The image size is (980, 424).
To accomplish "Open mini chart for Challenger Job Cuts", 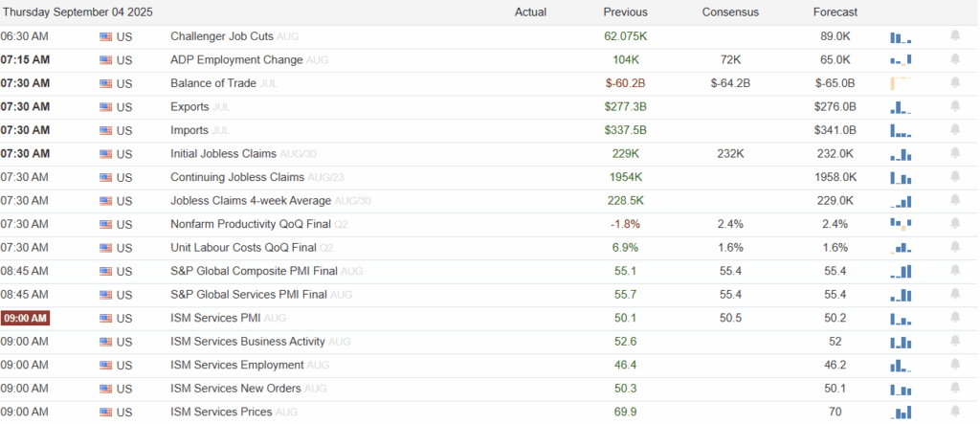I will coord(901,36).
